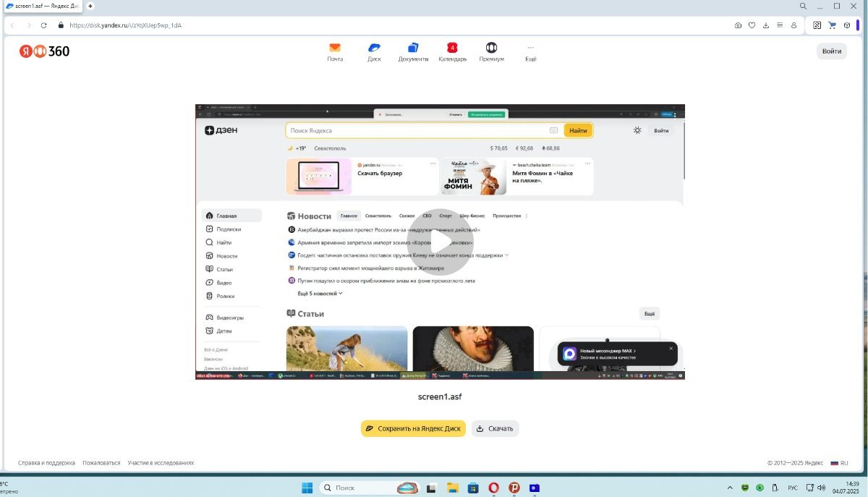Click the browser forward arrow

[29, 25]
